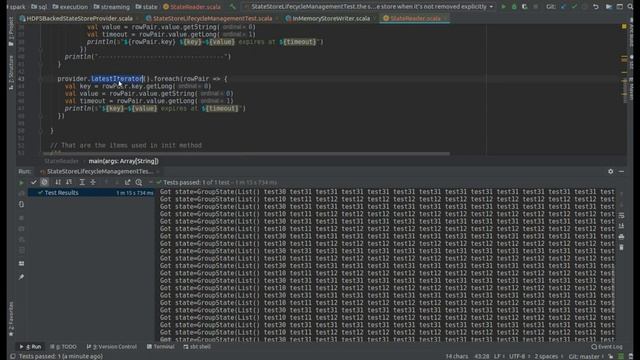Navigate to spark breadcrumb
Image resolution: width=640 pixels, height=360 pixels.
click(16, 7)
